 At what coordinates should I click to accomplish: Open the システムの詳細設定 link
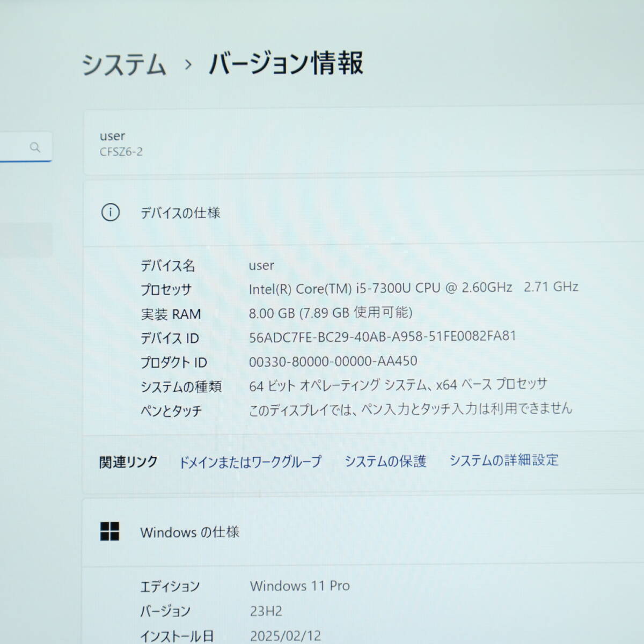pyautogui.click(x=503, y=460)
